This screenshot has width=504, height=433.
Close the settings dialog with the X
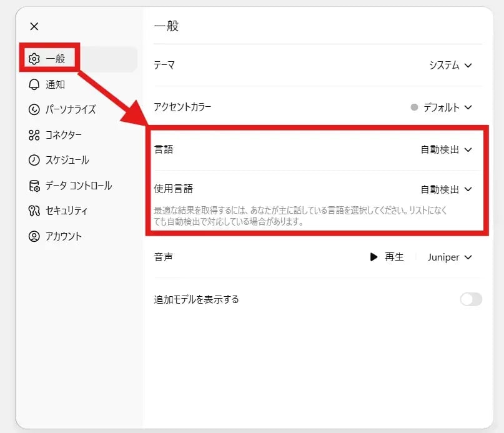tap(34, 26)
